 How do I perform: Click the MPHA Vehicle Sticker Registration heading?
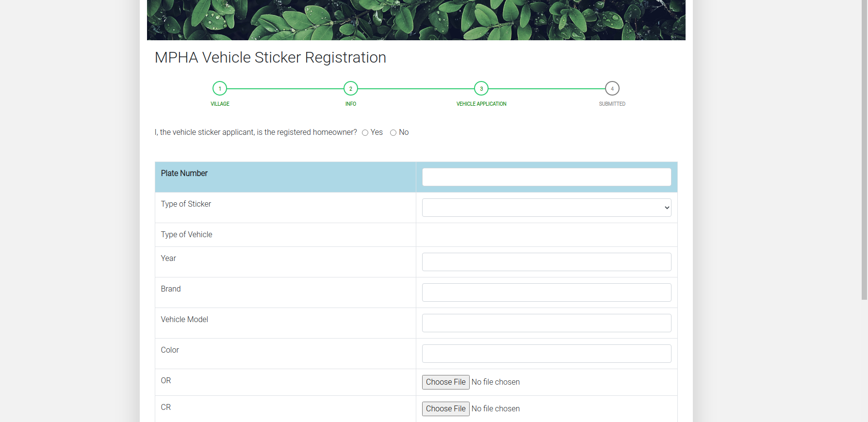coord(270,57)
